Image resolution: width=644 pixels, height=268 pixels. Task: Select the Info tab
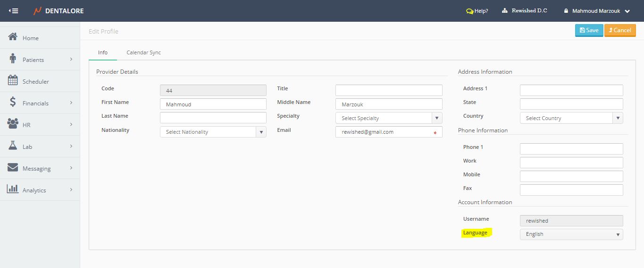point(103,52)
